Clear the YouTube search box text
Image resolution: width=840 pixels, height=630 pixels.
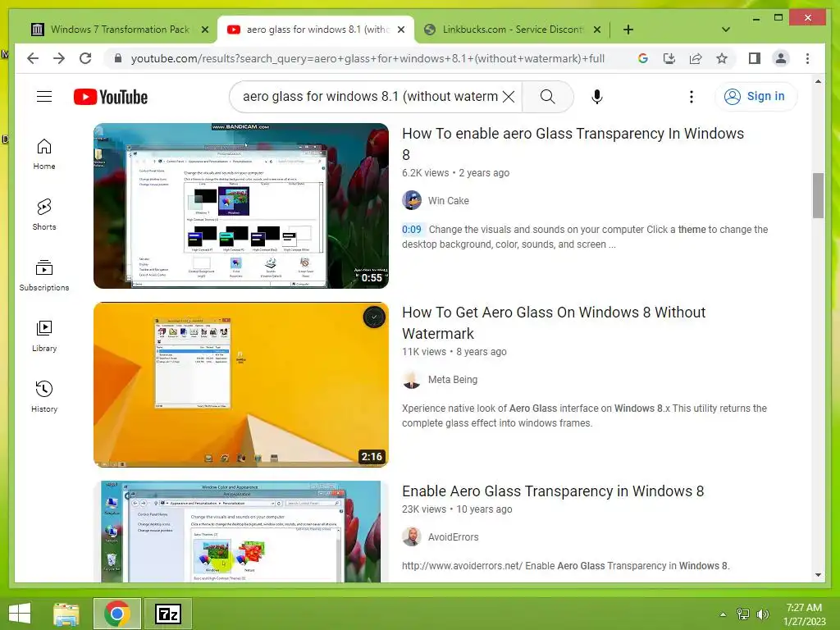(x=509, y=97)
